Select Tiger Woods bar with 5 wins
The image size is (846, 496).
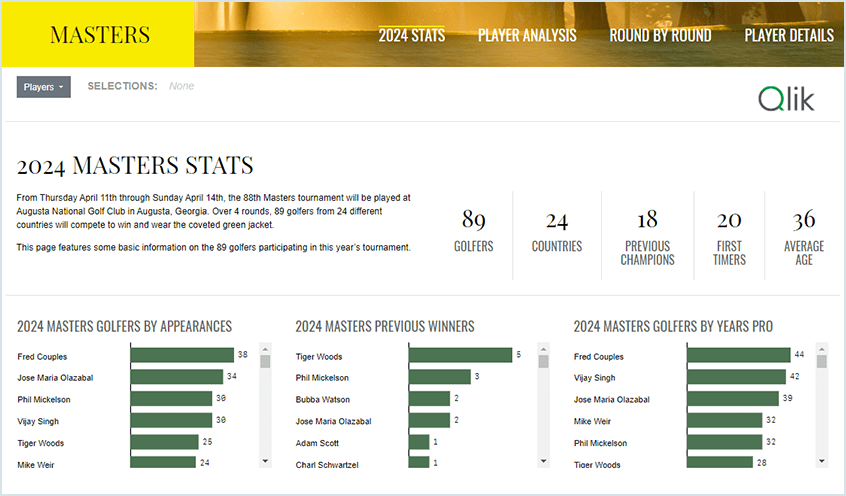tap(461, 355)
